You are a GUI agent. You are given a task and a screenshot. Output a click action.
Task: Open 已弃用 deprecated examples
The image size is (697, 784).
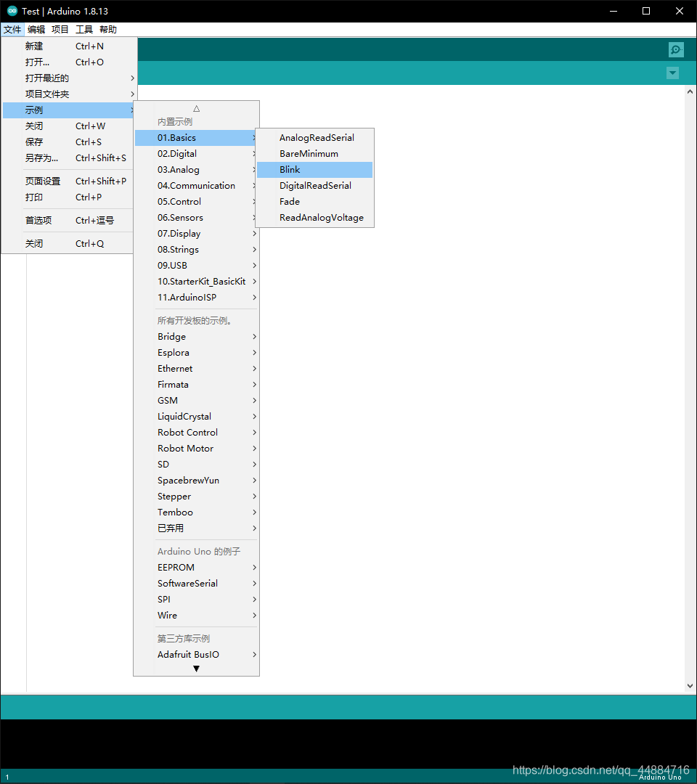tap(197, 528)
